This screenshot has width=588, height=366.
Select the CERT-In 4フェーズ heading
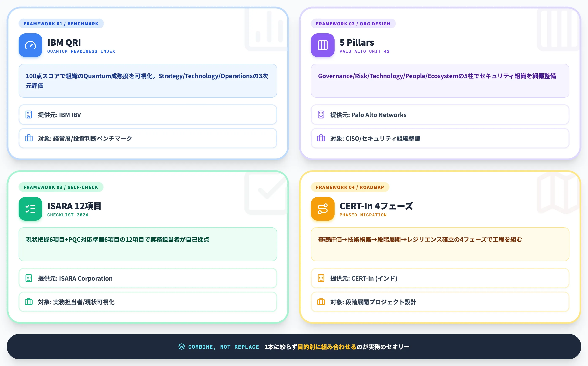376,206
